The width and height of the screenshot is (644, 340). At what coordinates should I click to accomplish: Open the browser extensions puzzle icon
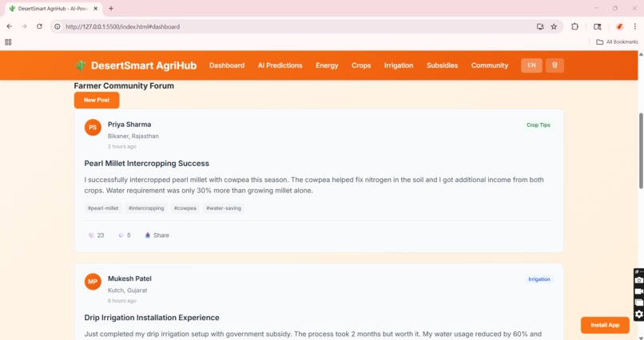(x=574, y=26)
